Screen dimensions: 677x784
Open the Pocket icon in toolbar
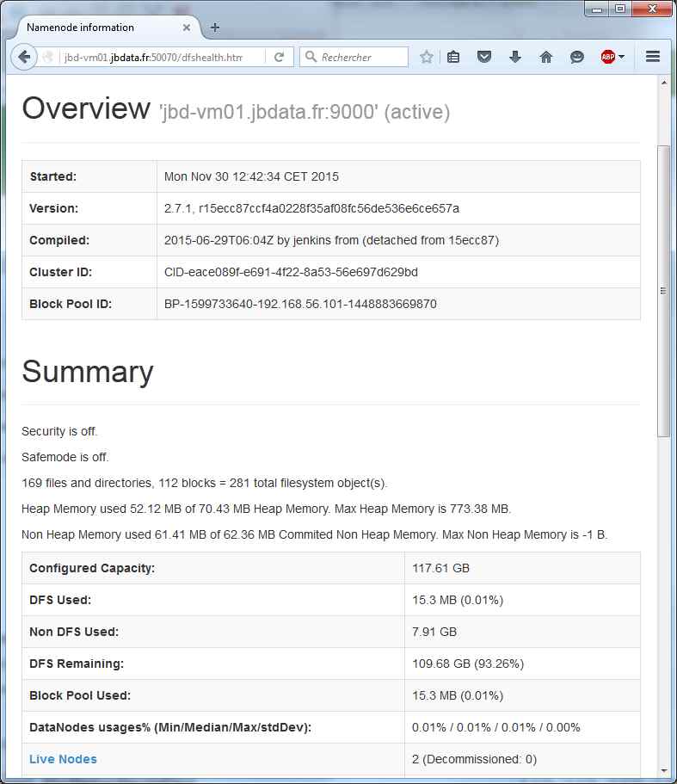point(484,57)
